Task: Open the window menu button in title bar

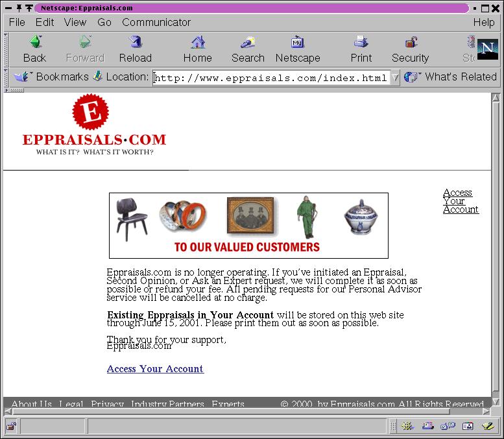Action: click(8, 8)
